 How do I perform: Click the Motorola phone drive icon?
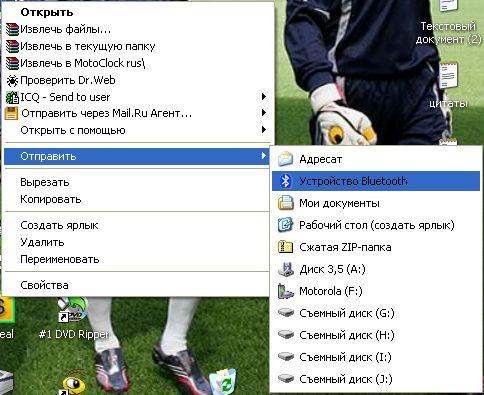[x=285, y=291]
